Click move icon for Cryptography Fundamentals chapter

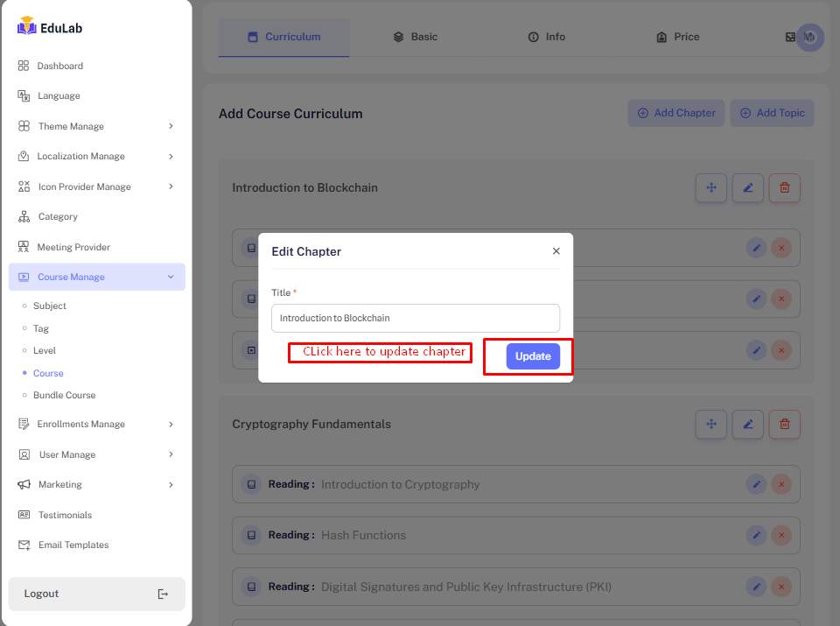pyautogui.click(x=710, y=424)
